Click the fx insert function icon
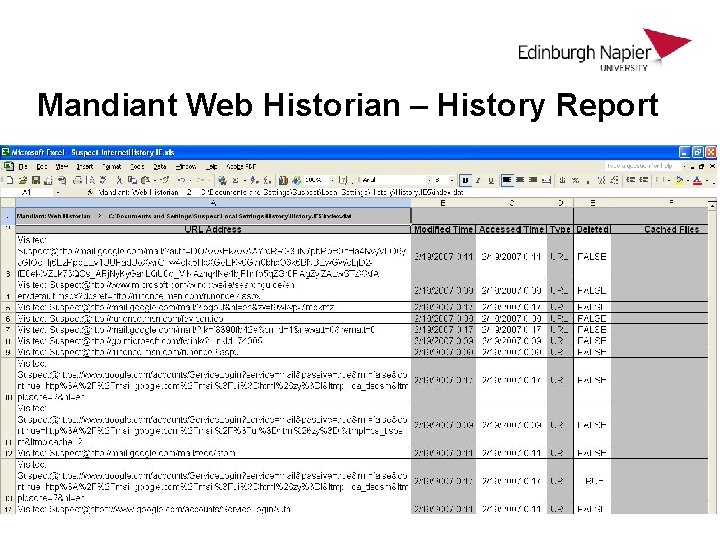The height and width of the screenshot is (540, 720). pyautogui.click(x=90, y=192)
